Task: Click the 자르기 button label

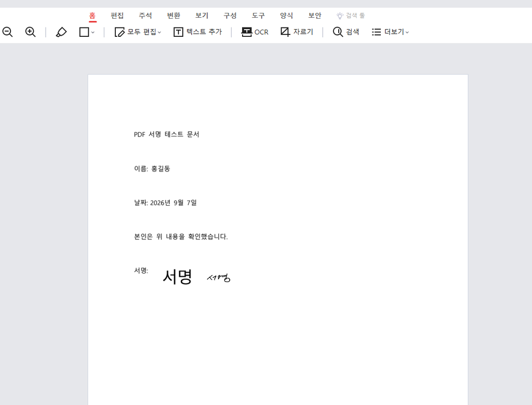Action: pos(303,32)
